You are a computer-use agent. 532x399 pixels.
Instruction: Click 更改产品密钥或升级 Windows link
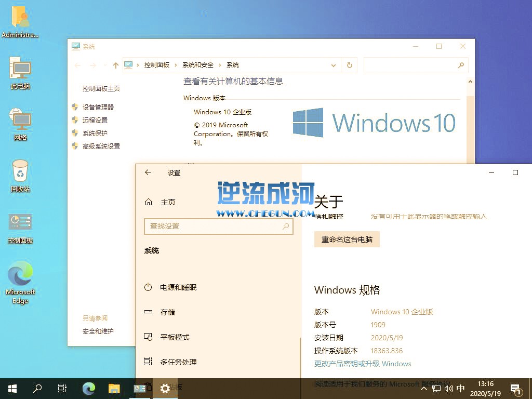click(x=363, y=364)
